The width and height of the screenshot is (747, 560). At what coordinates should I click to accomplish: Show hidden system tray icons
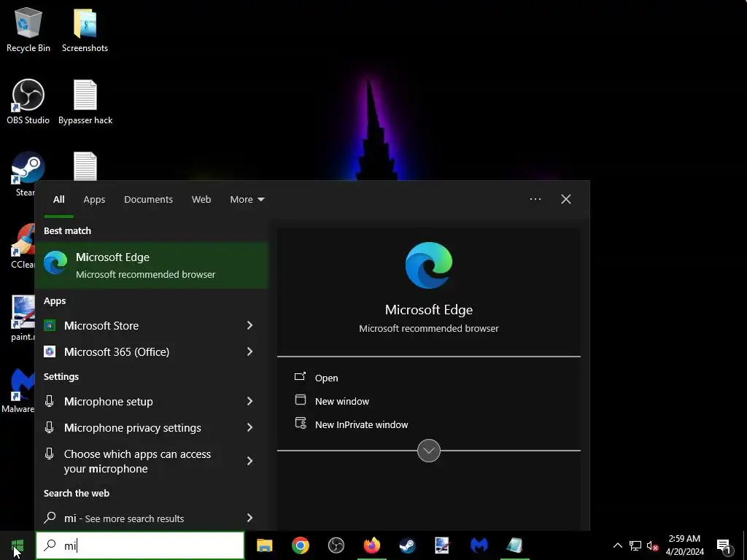point(617,545)
